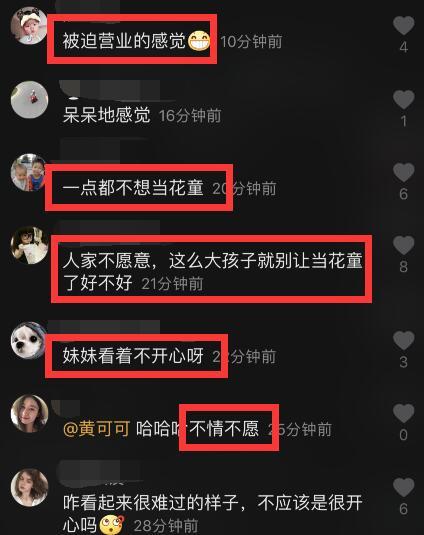Screen dimensions: 424x535
Task: Tap the comment '妹妹看着不开心呀'
Action: point(133,356)
